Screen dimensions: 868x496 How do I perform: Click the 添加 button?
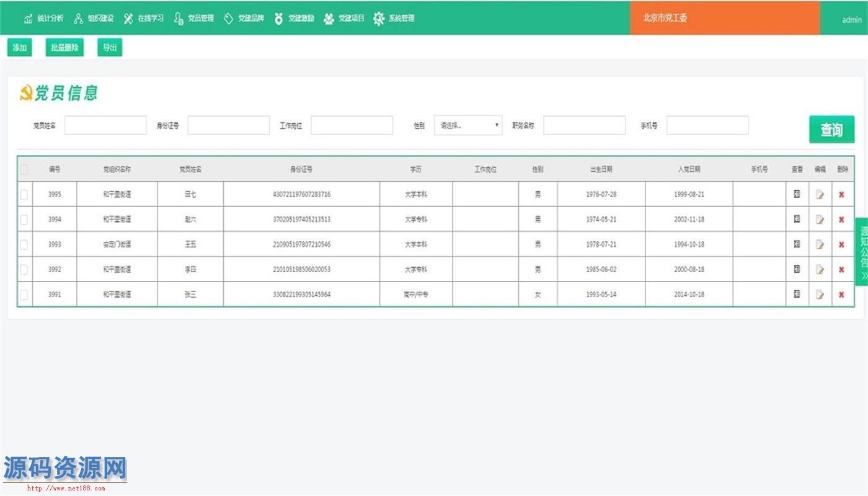tap(20, 48)
